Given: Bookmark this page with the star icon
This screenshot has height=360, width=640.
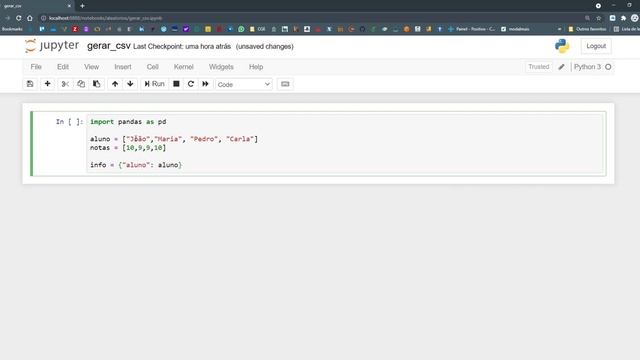Looking at the screenshot, I should click(599, 18).
